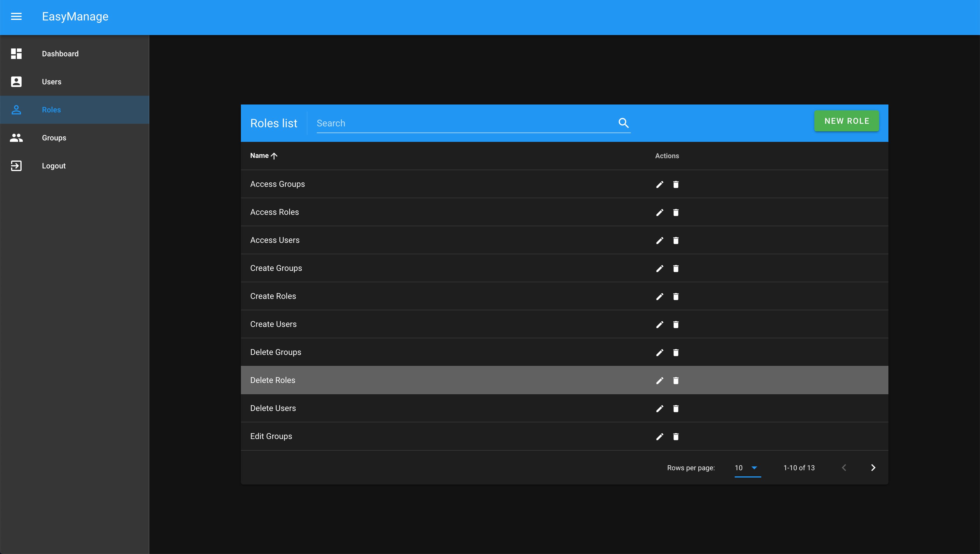
Task: Click the previous page chevron
Action: [844, 468]
